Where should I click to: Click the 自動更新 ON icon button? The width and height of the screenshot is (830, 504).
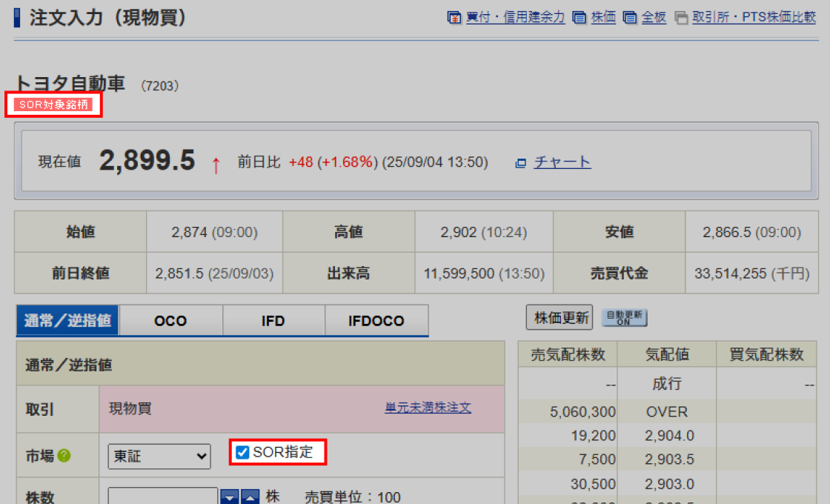624,318
